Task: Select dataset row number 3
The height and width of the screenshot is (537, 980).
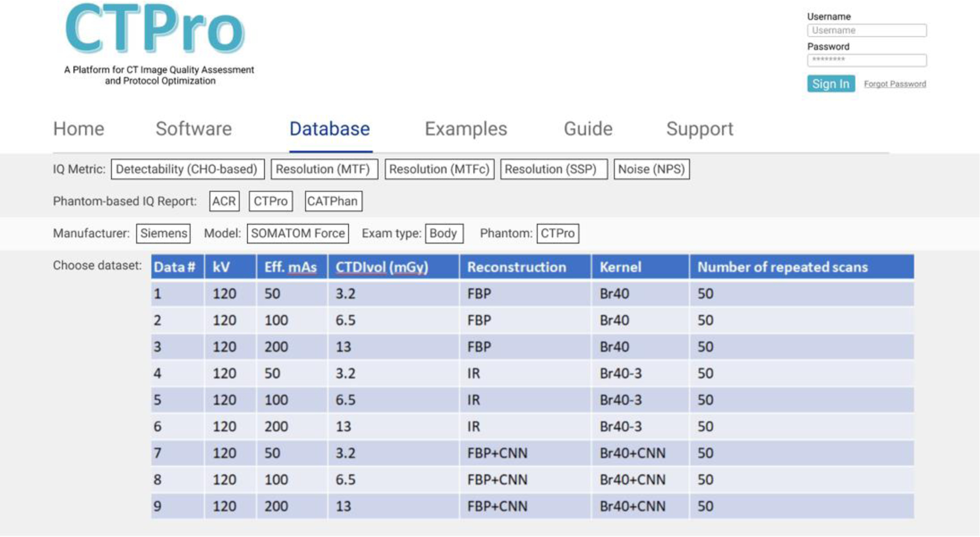Action: tap(532, 347)
